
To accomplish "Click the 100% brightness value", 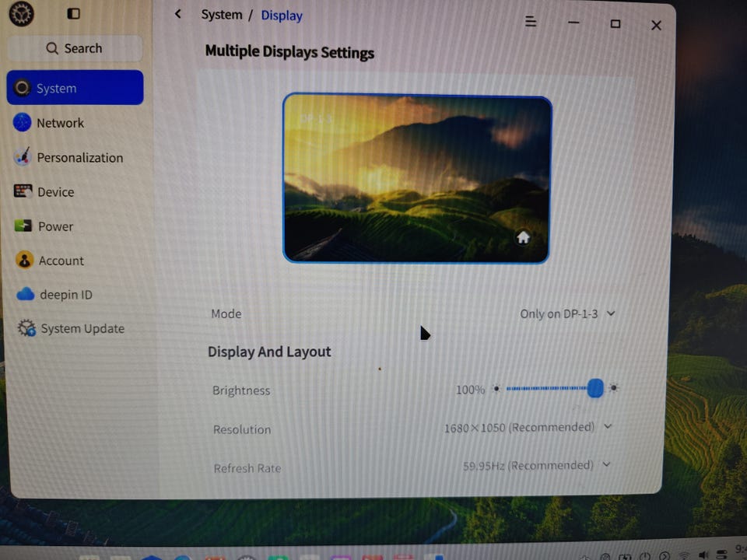I will [x=470, y=390].
